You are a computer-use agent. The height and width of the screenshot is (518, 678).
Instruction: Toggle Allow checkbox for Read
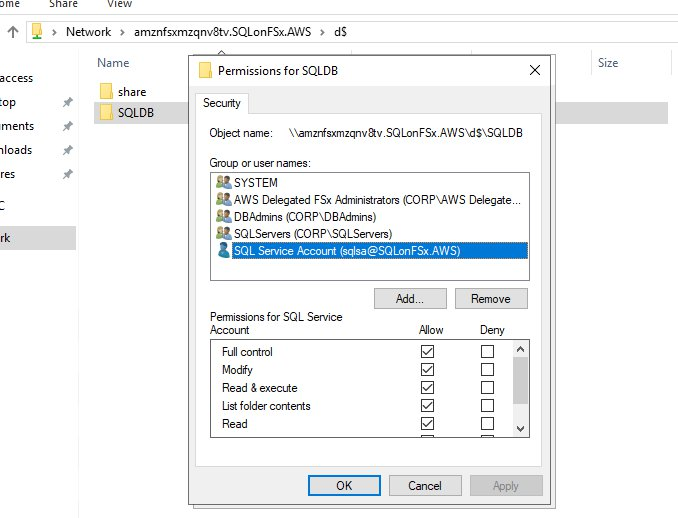(427, 423)
